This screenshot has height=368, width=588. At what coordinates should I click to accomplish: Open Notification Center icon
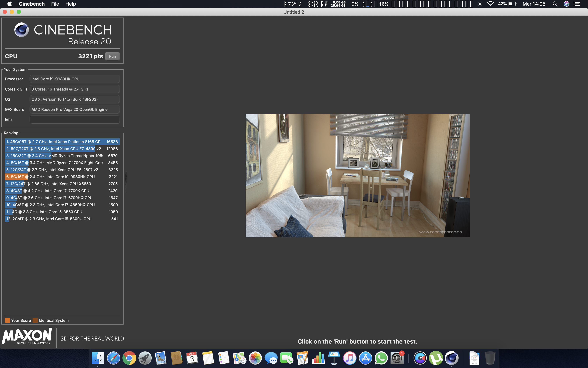[x=577, y=4]
